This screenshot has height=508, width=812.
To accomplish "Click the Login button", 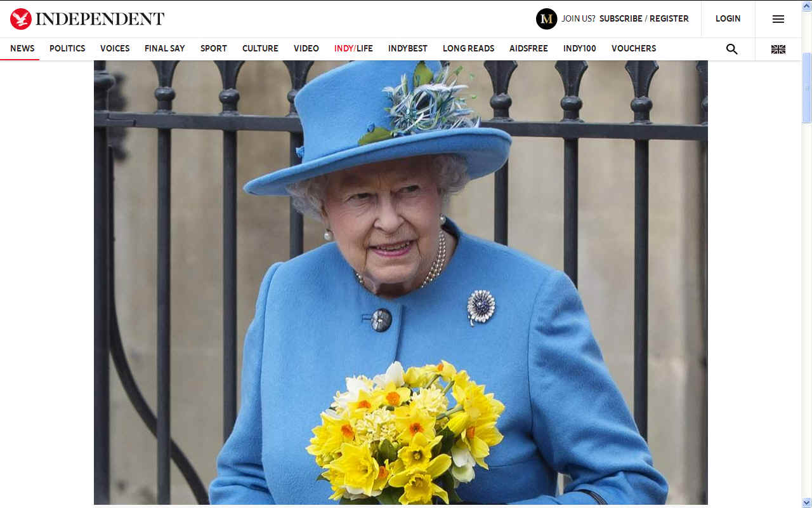I will pos(728,18).
